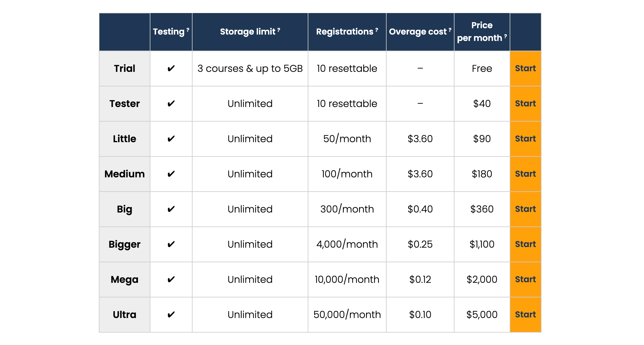Click the Trial plan testing checkmark
The image size is (644, 345).
pos(171,69)
